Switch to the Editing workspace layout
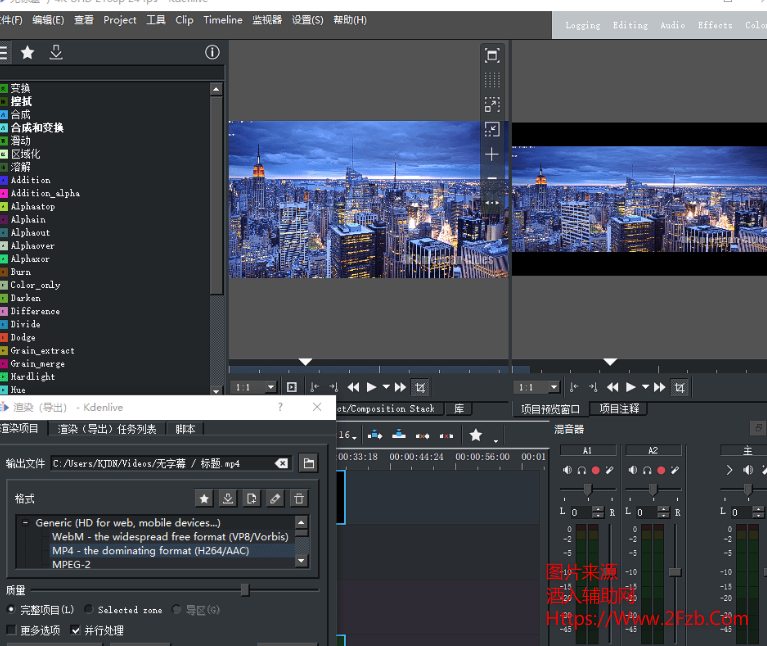Viewport: 767px width, 646px height. pos(630,25)
